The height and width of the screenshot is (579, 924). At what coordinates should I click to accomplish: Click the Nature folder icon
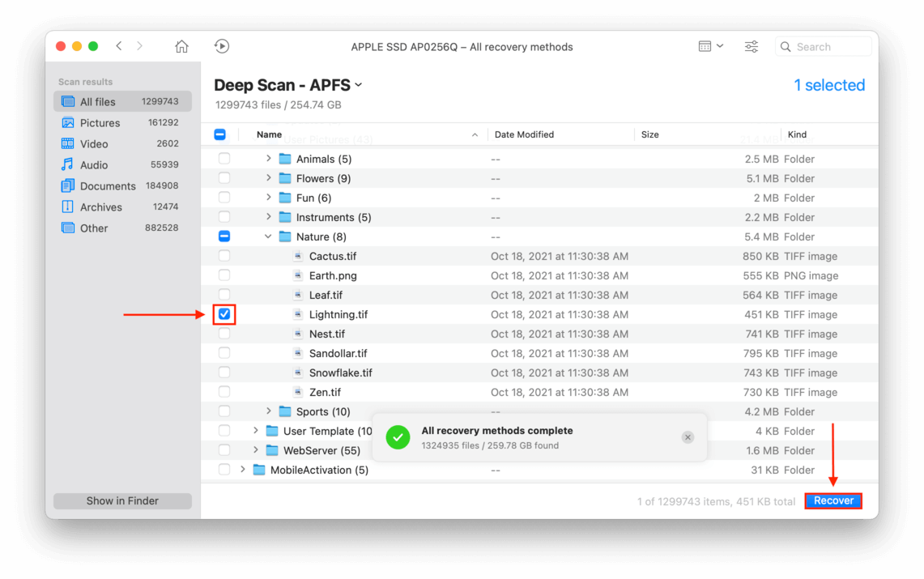tap(285, 236)
